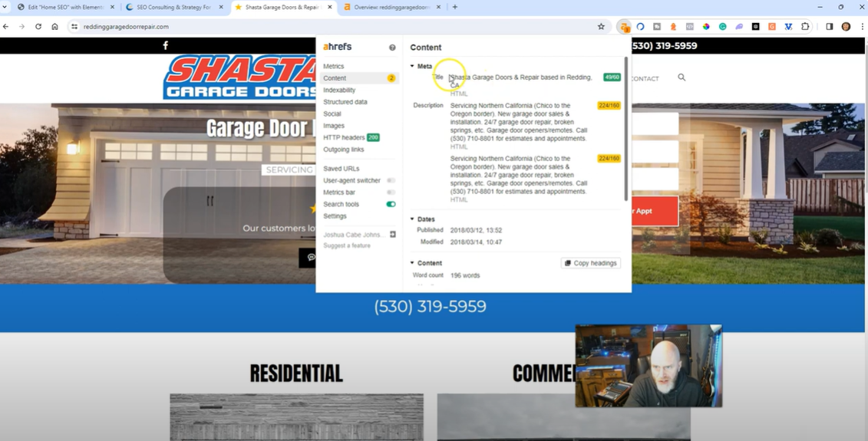Open Settings in the Ahrefs sidebar
This screenshot has width=868, height=441.
point(335,216)
